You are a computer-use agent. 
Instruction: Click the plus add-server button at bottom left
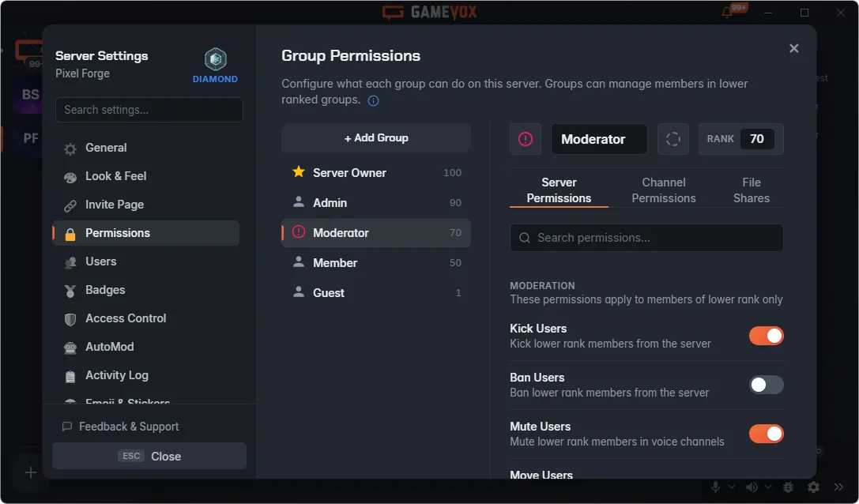tap(31, 472)
